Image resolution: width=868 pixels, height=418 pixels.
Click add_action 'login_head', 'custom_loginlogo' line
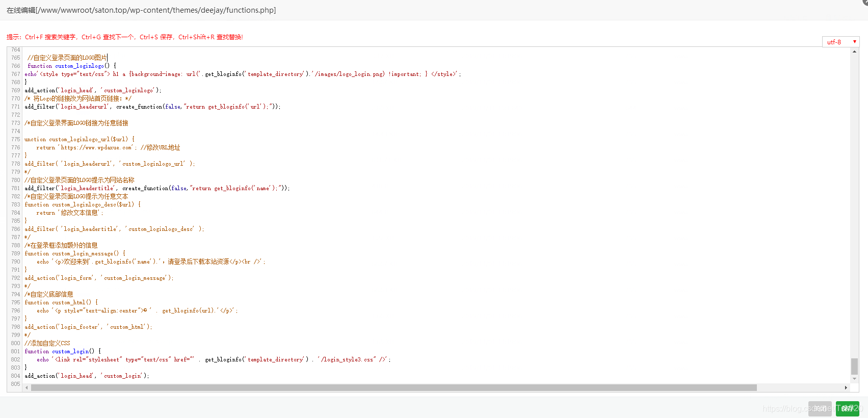tap(93, 90)
